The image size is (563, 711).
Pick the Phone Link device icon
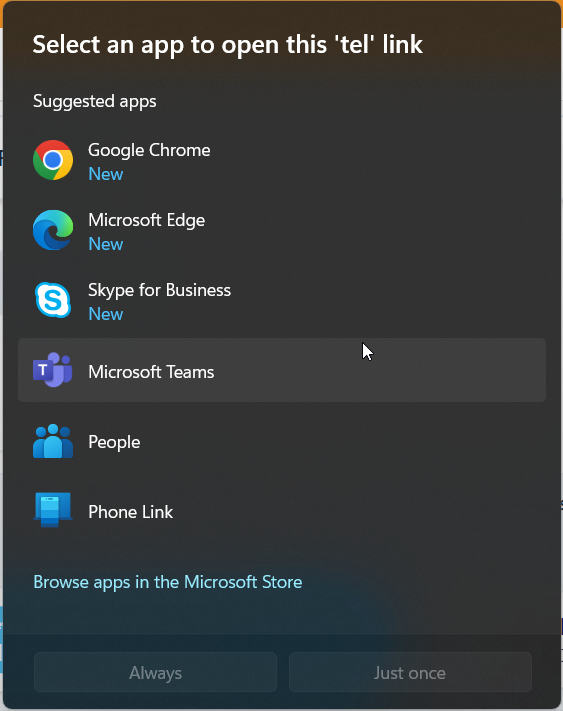click(x=53, y=510)
